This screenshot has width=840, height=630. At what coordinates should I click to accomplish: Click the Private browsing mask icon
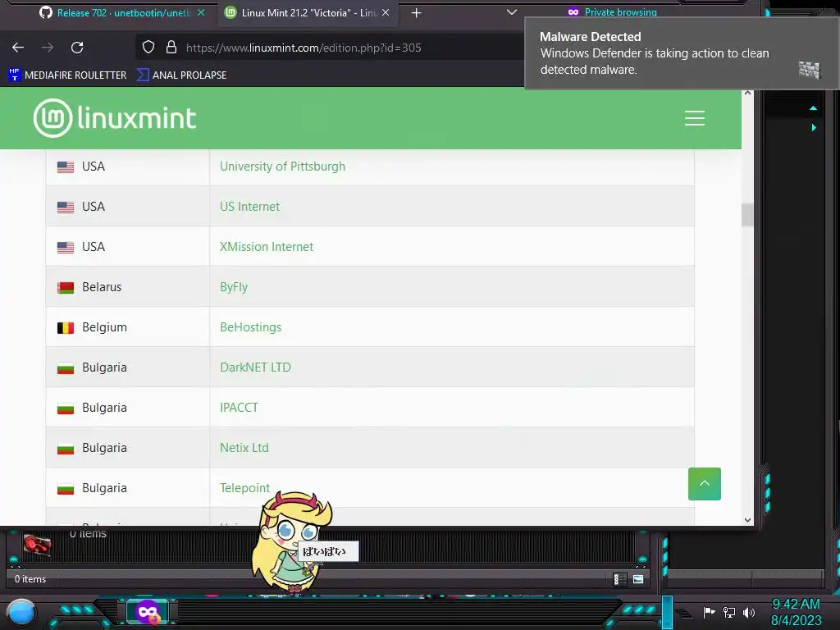click(573, 11)
